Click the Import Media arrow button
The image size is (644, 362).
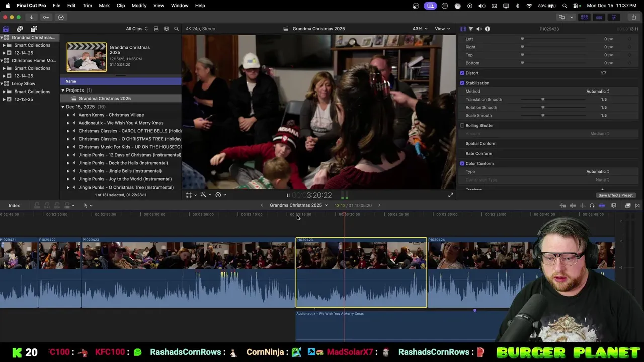click(x=31, y=17)
